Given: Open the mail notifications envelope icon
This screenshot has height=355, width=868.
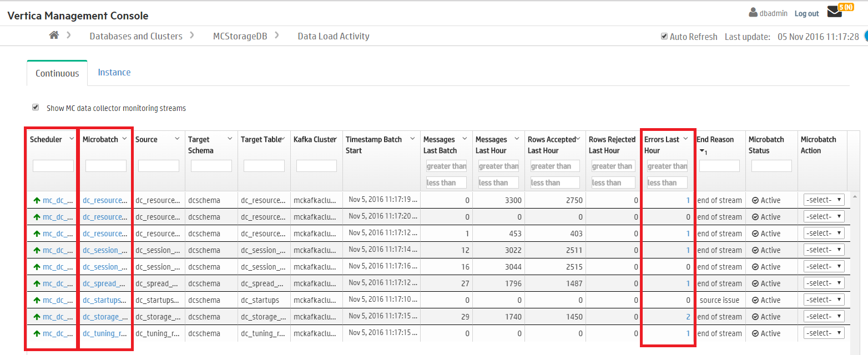Looking at the screenshot, I should tap(834, 12).
